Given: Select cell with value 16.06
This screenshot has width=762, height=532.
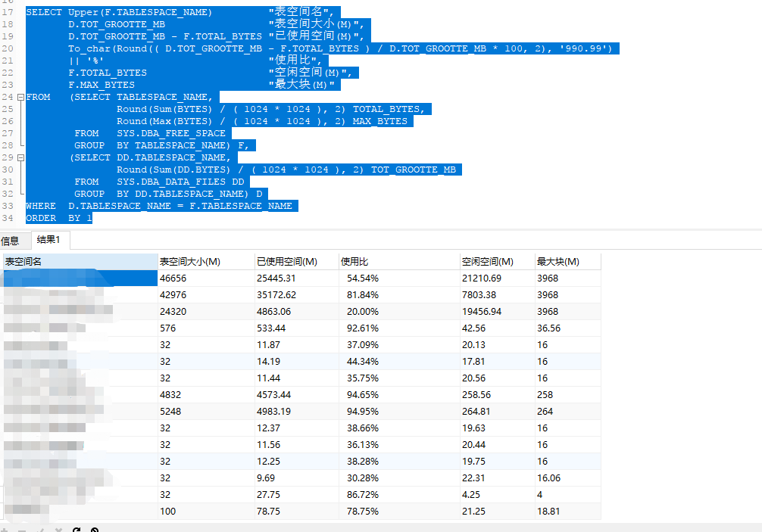Looking at the screenshot, I should [567, 478].
